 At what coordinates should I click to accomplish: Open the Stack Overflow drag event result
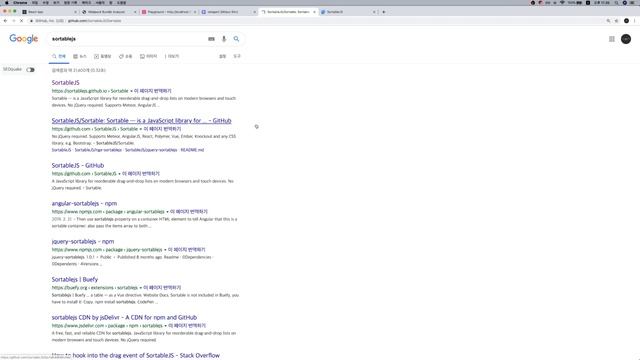point(136,356)
